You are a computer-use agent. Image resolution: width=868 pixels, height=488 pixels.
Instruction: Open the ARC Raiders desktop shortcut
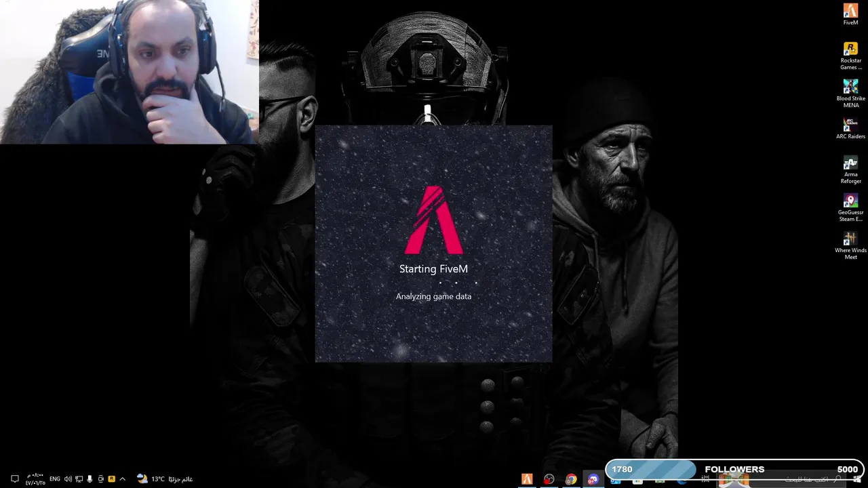[x=850, y=129]
